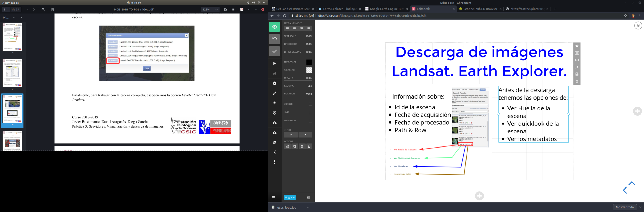644x212 pixels.
Task: Switch to the https://earthexplorer.usgs tab
Action: (527, 9)
